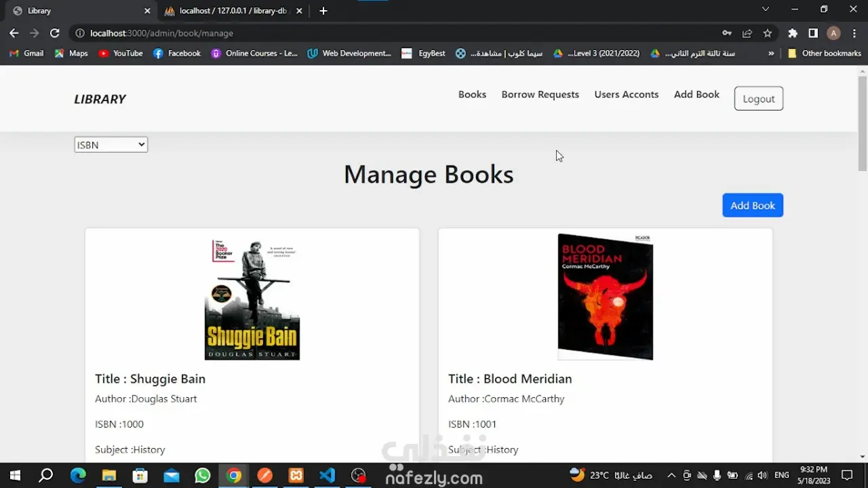
Task: Open the browser extensions puzzle icon
Action: [x=791, y=33]
